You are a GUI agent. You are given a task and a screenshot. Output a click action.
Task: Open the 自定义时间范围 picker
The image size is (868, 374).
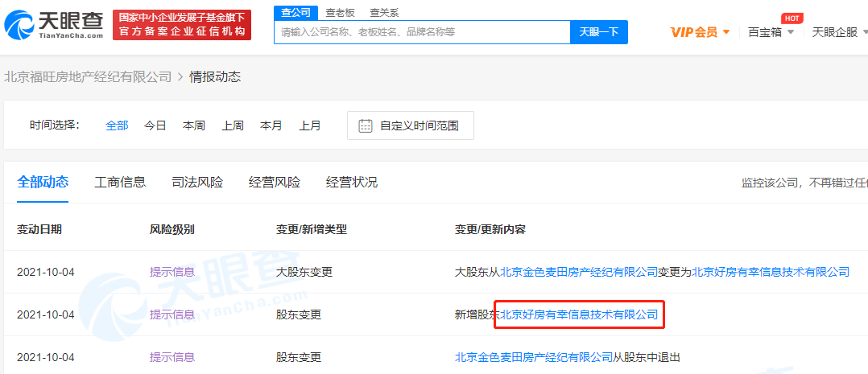(410, 125)
